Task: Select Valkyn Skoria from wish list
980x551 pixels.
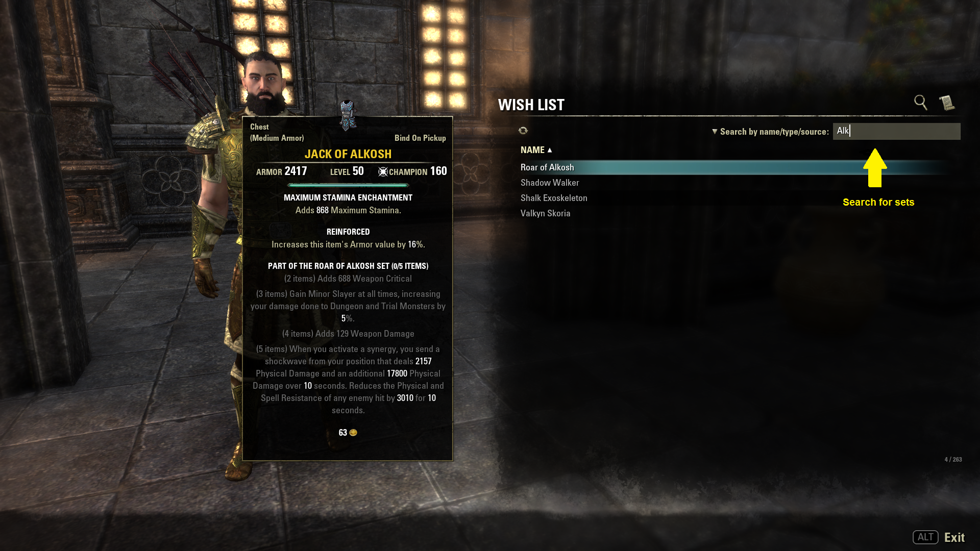Action: click(x=545, y=213)
